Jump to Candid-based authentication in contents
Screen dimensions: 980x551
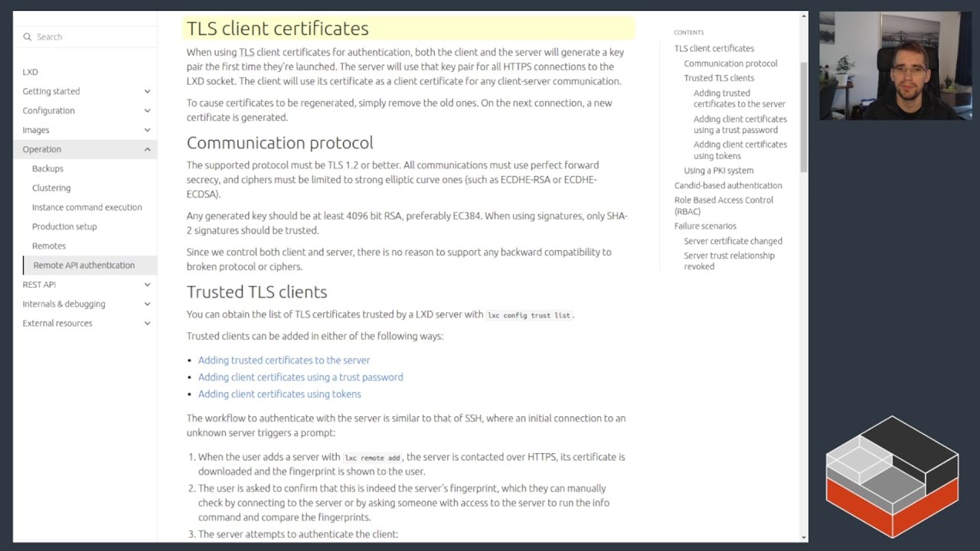point(727,185)
